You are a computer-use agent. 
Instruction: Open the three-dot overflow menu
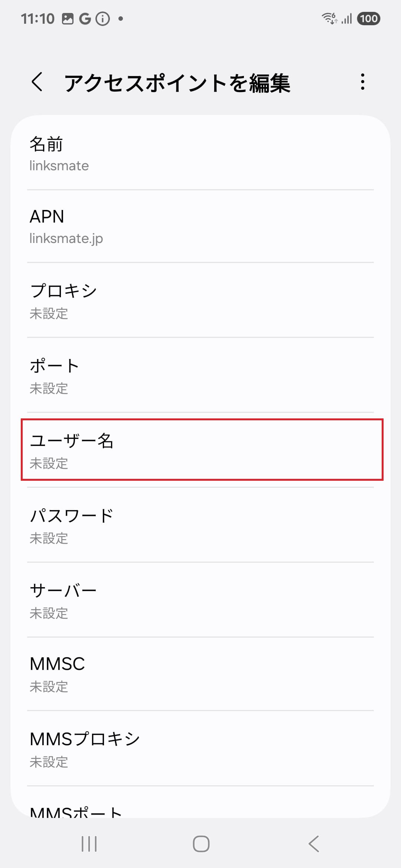[x=362, y=82]
